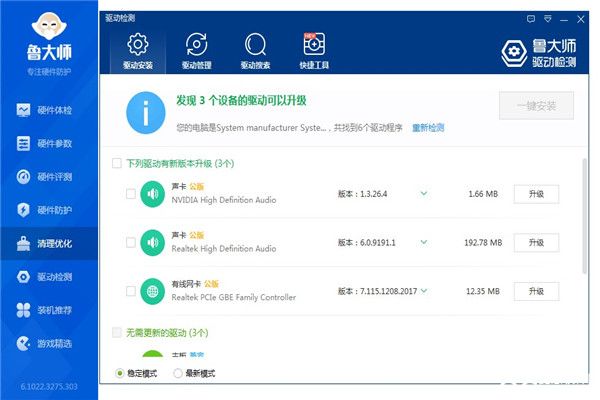This screenshot has width=600, height=400.
Task: Toggle 无需更新的驱动 group checkbox
Action: pyautogui.click(x=117, y=332)
